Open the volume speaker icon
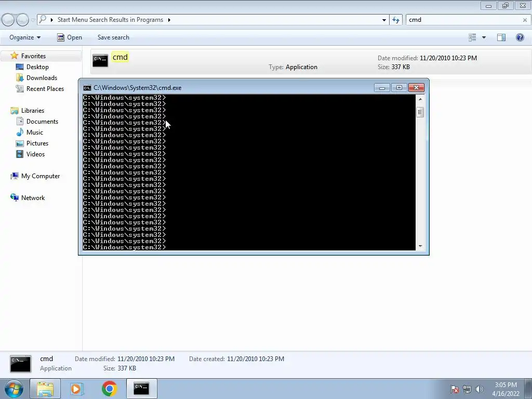This screenshot has height=399, width=532. [x=479, y=389]
